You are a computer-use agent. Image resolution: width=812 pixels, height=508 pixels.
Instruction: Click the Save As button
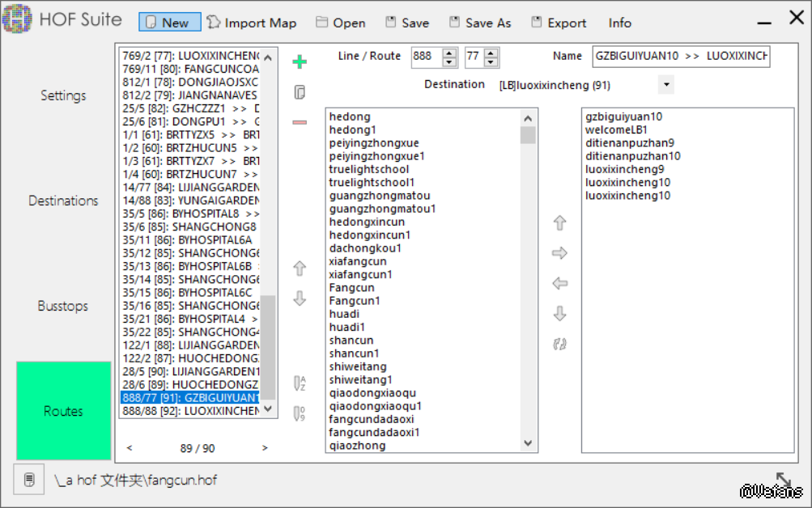(x=480, y=23)
